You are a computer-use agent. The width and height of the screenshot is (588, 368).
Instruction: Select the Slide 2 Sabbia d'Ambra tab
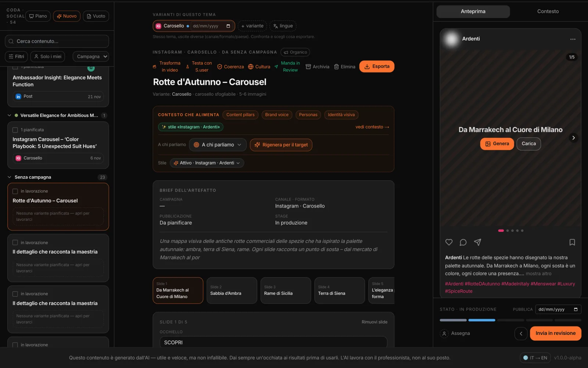232,290
